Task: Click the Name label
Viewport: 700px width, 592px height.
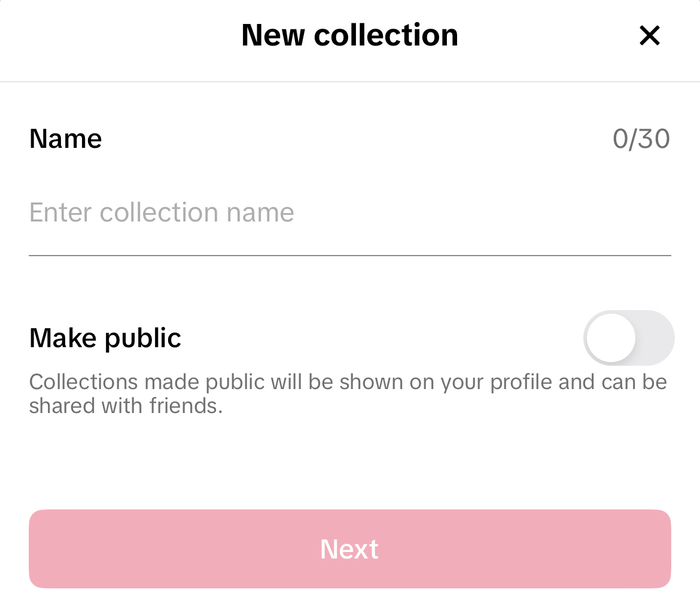Action: 65,138
